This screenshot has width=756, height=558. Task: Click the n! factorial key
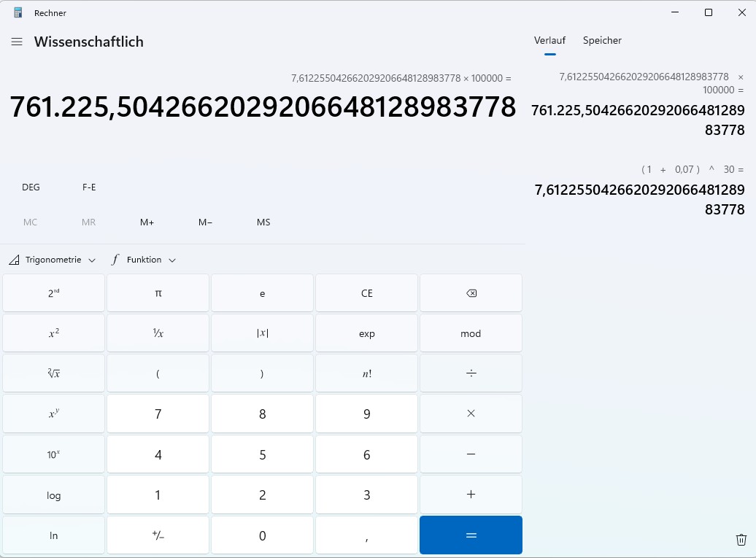366,373
